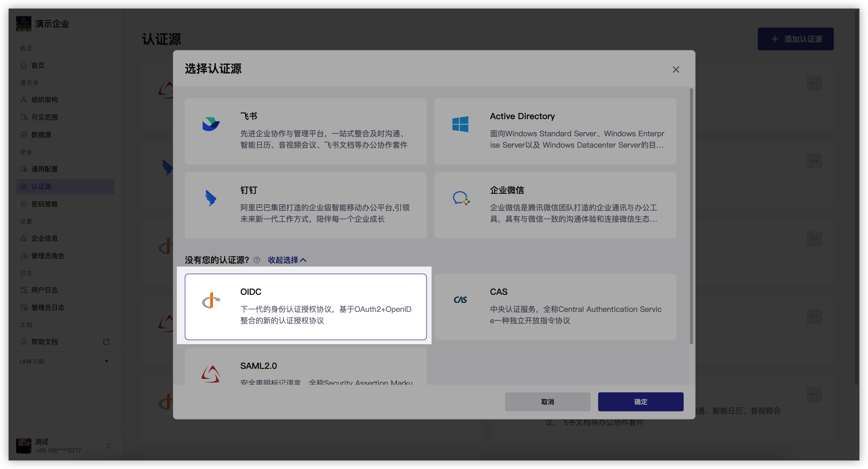Click the OIDC OpenID logo icon

211,300
